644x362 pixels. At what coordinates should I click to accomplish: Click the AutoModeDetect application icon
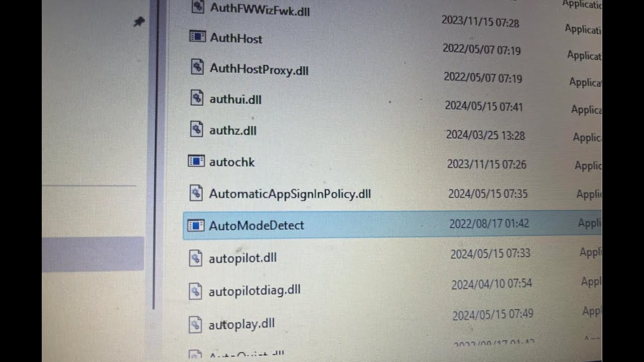(196, 225)
